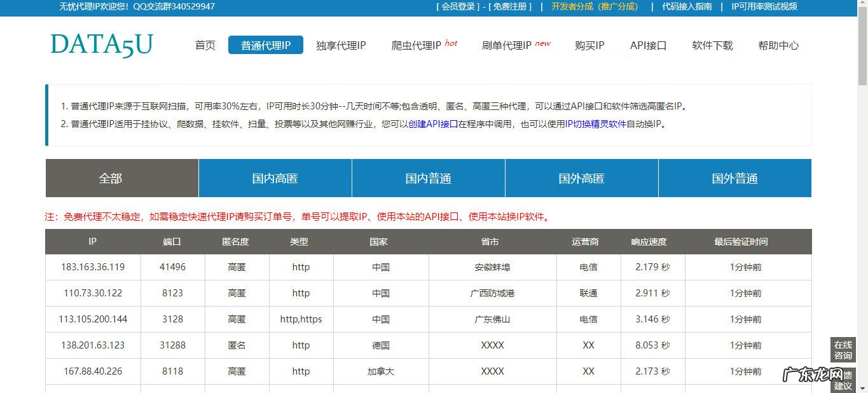Go to the 购买IP page

click(x=589, y=45)
